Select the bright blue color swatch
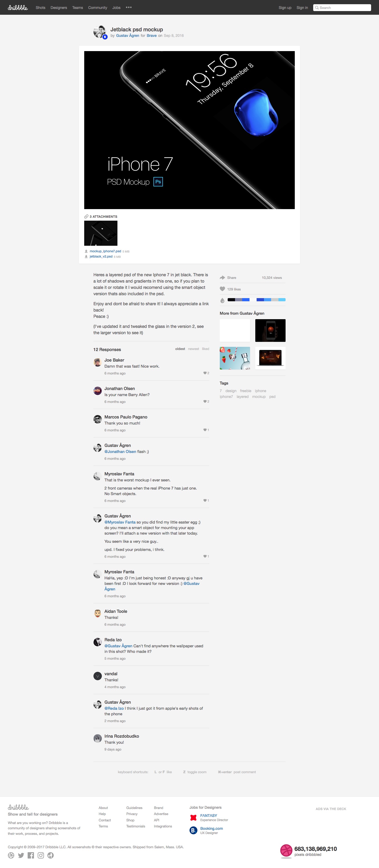The height and width of the screenshot is (868, 379). (x=246, y=299)
